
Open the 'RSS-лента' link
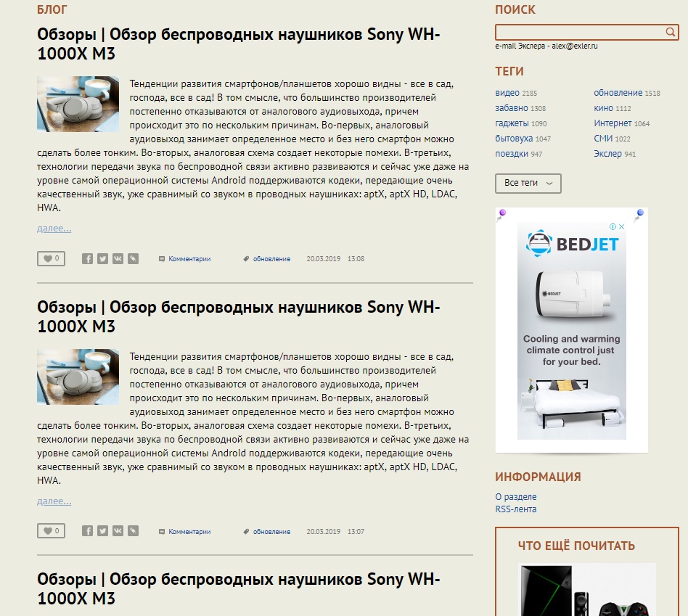pos(516,509)
